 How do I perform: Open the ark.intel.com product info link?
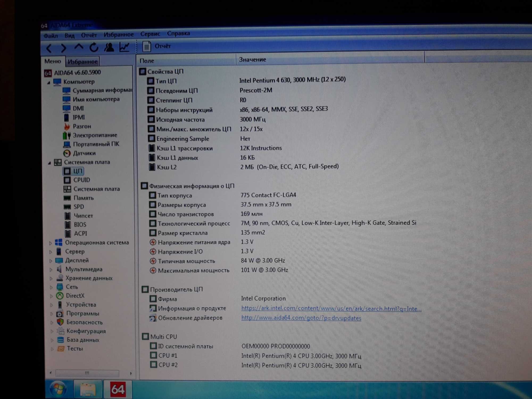point(331,309)
